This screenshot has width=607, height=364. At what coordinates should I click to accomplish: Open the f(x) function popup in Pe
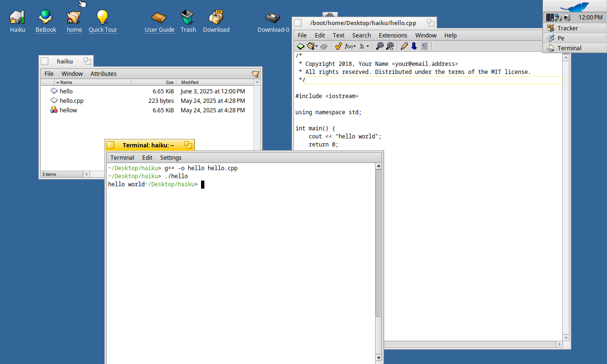[x=350, y=46]
